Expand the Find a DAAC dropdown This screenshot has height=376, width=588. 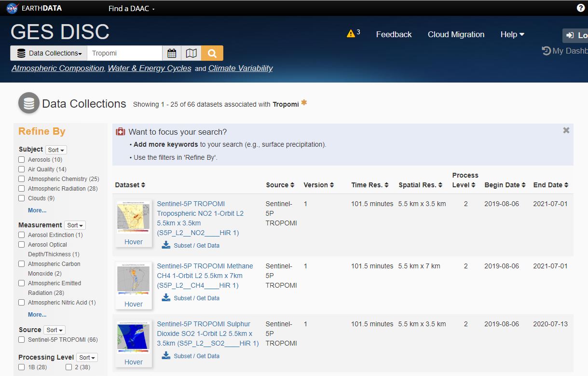pos(131,9)
